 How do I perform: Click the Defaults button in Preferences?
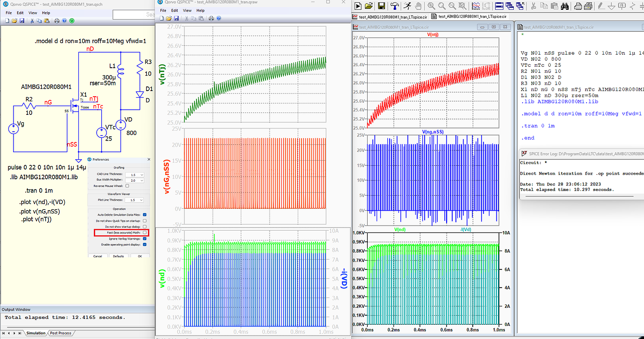click(x=118, y=256)
